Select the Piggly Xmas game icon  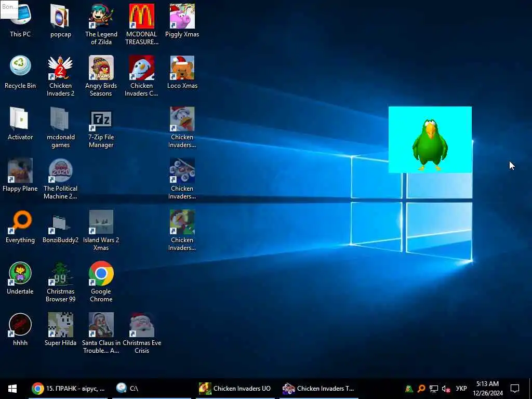[x=182, y=20]
